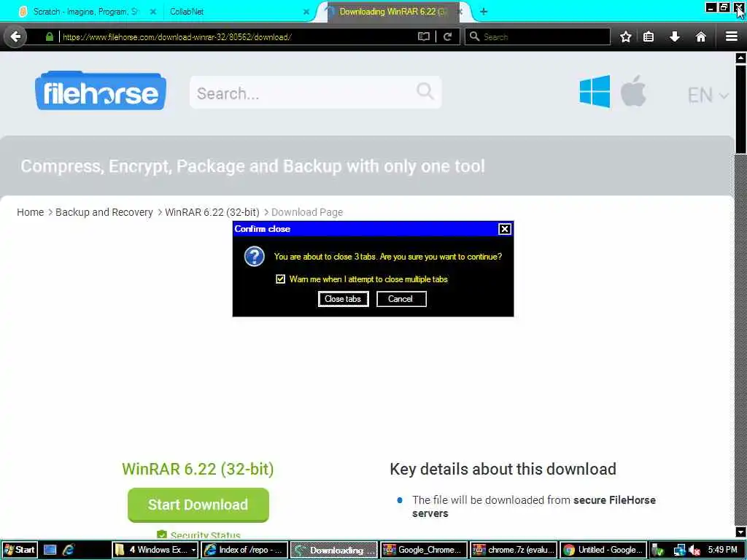Confirm with the Close tabs button
747x560 pixels.
click(343, 299)
